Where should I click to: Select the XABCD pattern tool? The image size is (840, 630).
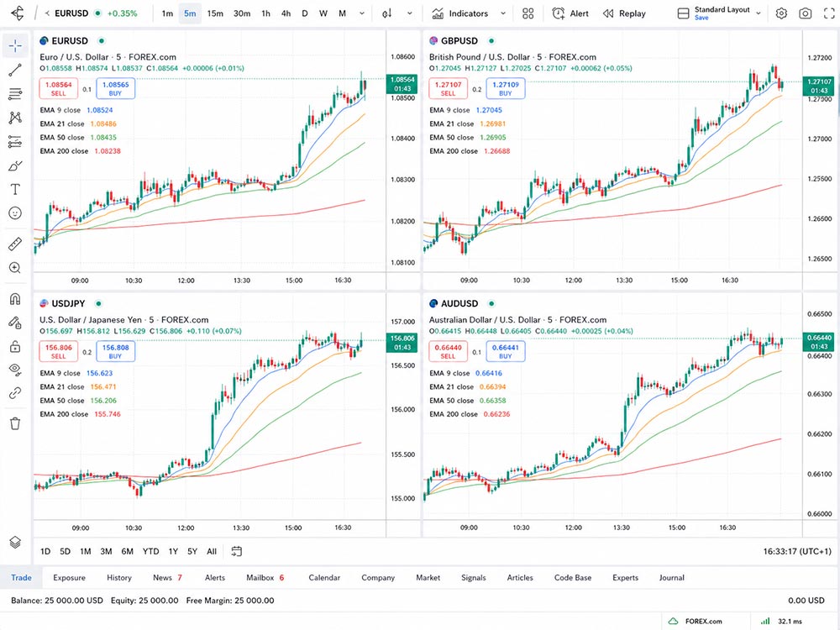pos(15,118)
